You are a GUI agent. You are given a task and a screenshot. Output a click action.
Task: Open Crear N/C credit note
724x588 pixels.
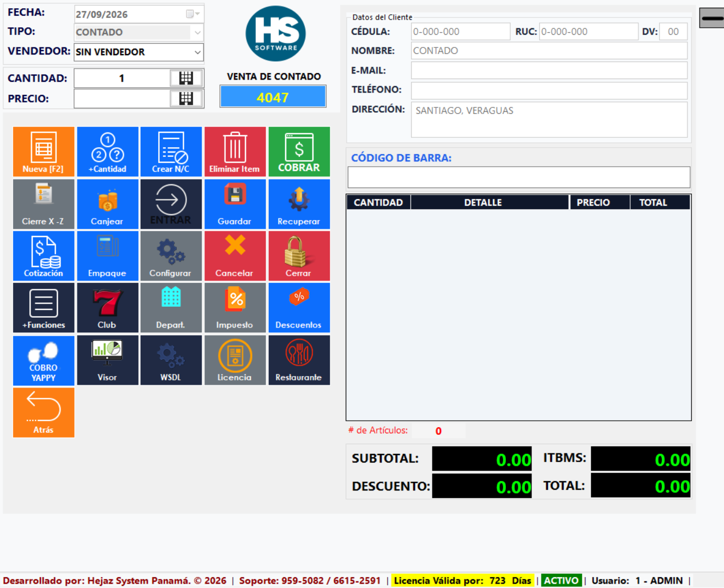click(x=171, y=151)
